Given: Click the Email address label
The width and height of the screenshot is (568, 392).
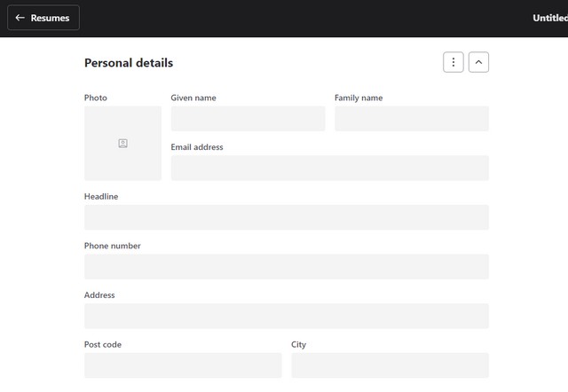Looking at the screenshot, I should point(197,147).
